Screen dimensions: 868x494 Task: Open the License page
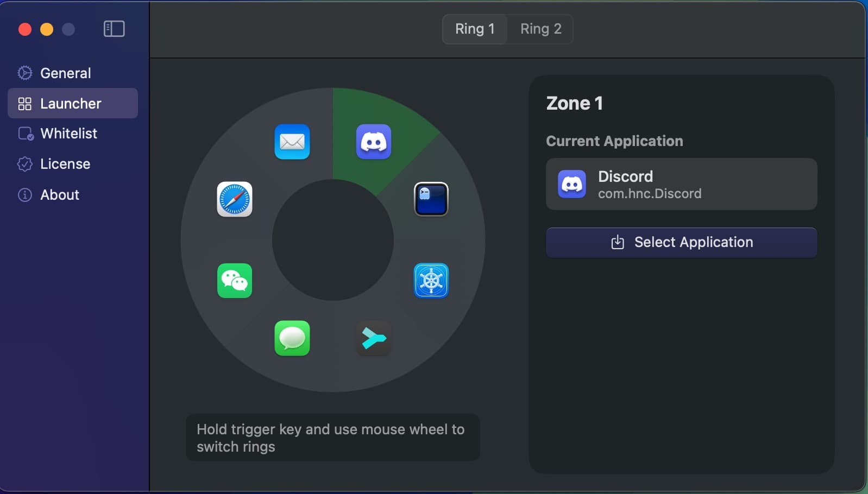click(65, 164)
